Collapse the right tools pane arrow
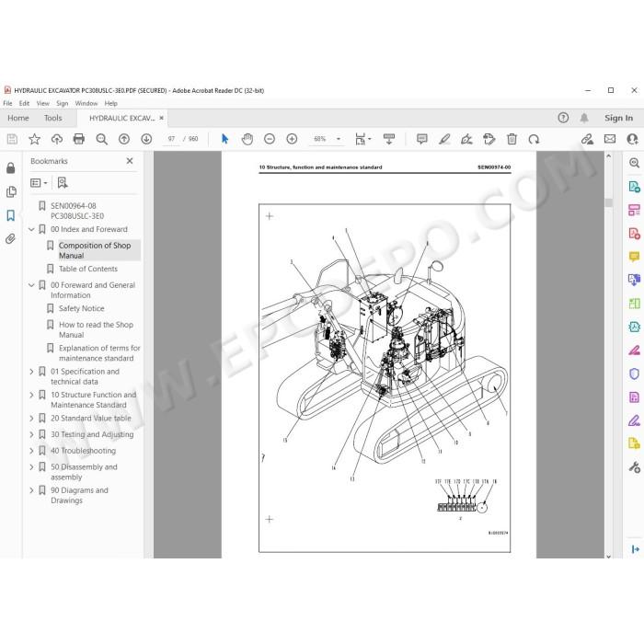The height and width of the screenshot is (644, 644). 635,549
